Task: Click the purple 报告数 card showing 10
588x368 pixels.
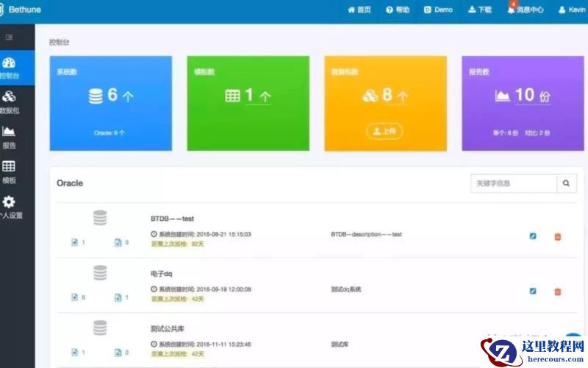Action: [x=523, y=103]
